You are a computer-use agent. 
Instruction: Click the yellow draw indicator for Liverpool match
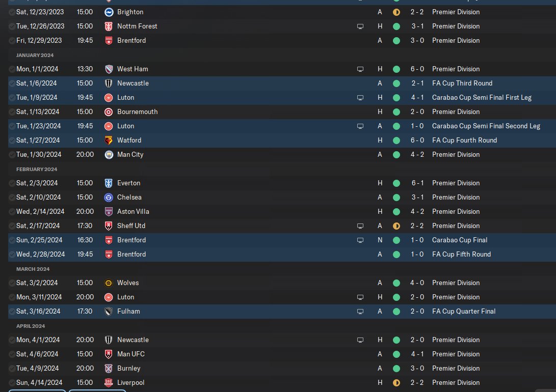point(396,382)
